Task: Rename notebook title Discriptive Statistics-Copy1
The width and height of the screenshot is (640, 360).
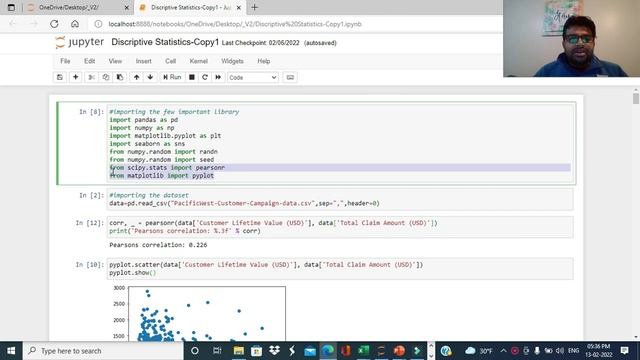Action: click(165, 42)
